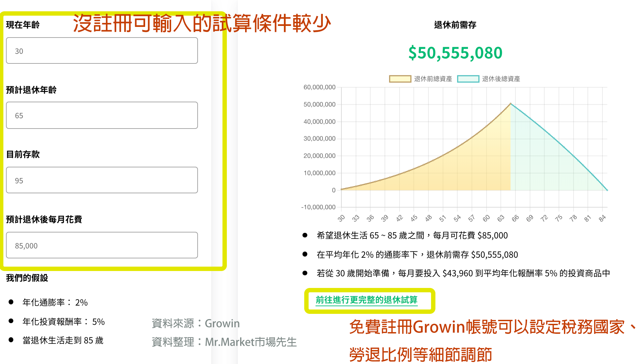Click the x-axis age label 30
This screenshot has width=641, height=364.
click(x=341, y=218)
